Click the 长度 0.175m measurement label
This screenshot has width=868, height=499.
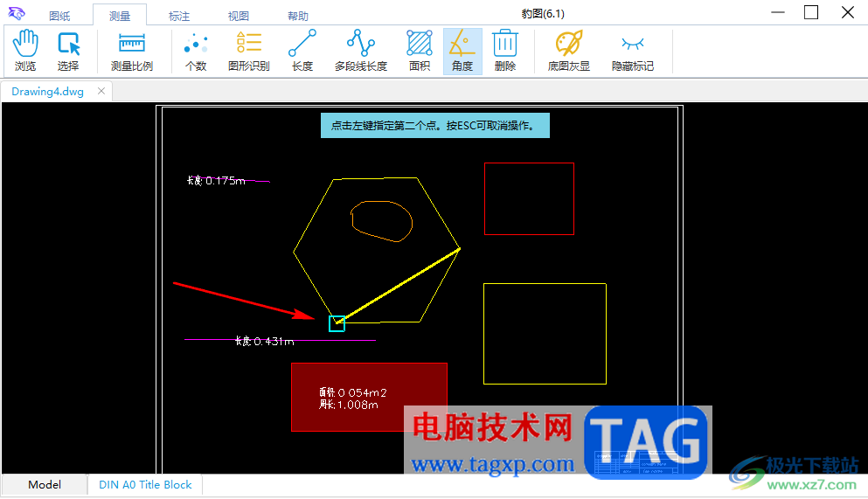click(x=216, y=180)
